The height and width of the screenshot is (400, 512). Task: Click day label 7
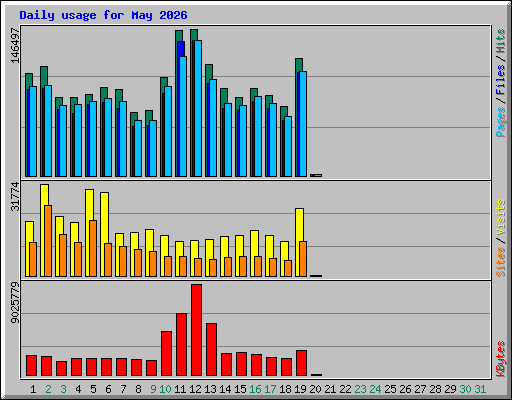123,389
